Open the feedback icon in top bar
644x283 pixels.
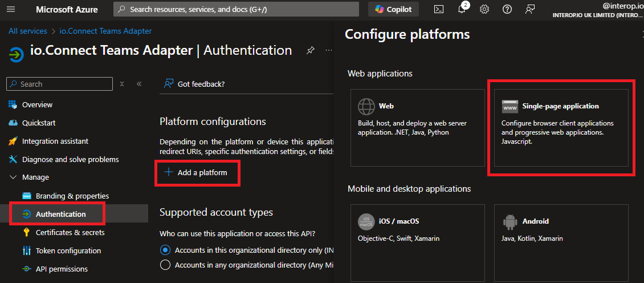click(x=531, y=9)
